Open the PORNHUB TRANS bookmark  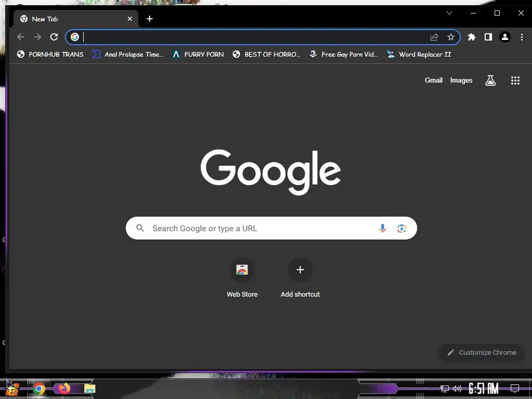pyautogui.click(x=50, y=54)
